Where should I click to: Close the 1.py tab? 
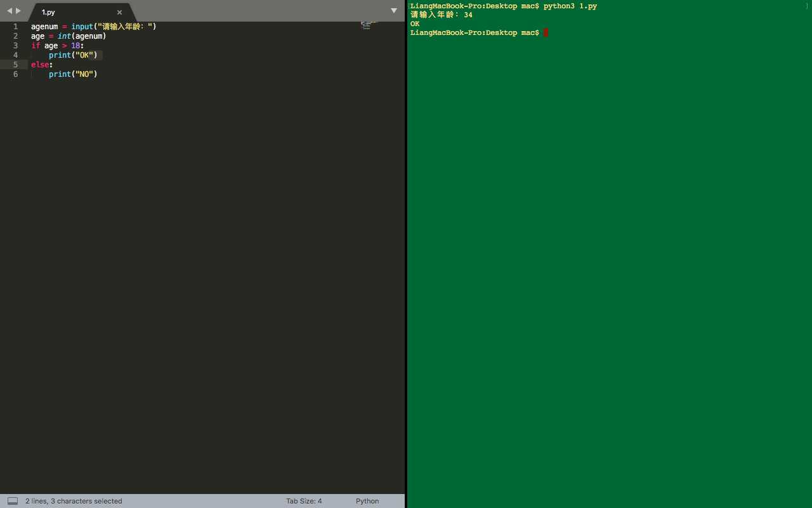(119, 12)
